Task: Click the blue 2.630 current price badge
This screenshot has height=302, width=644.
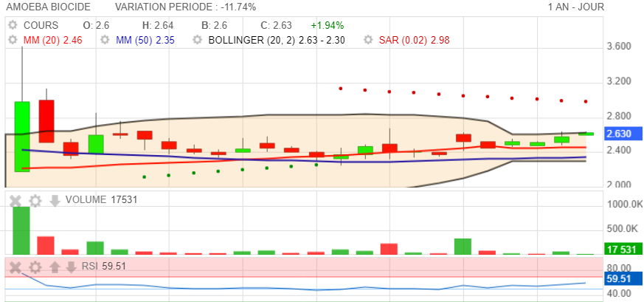Action: tap(623, 134)
